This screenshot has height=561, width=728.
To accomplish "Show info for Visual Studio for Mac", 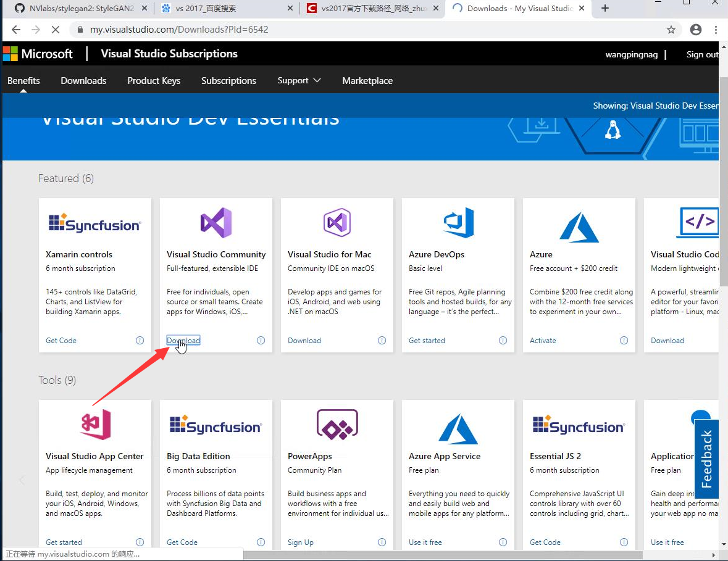I will (x=382, y=340).
